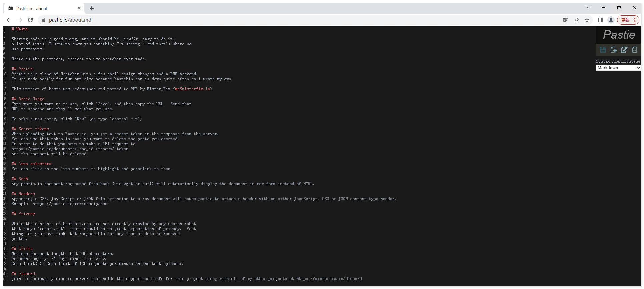Click the Google Translate page icon

[565, 20]
